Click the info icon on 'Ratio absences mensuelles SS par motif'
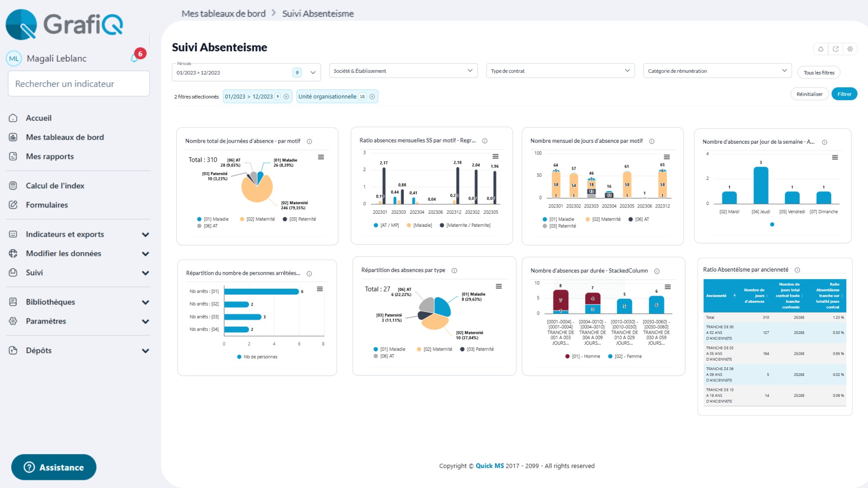The image size is (868, 488). point(485,141)
